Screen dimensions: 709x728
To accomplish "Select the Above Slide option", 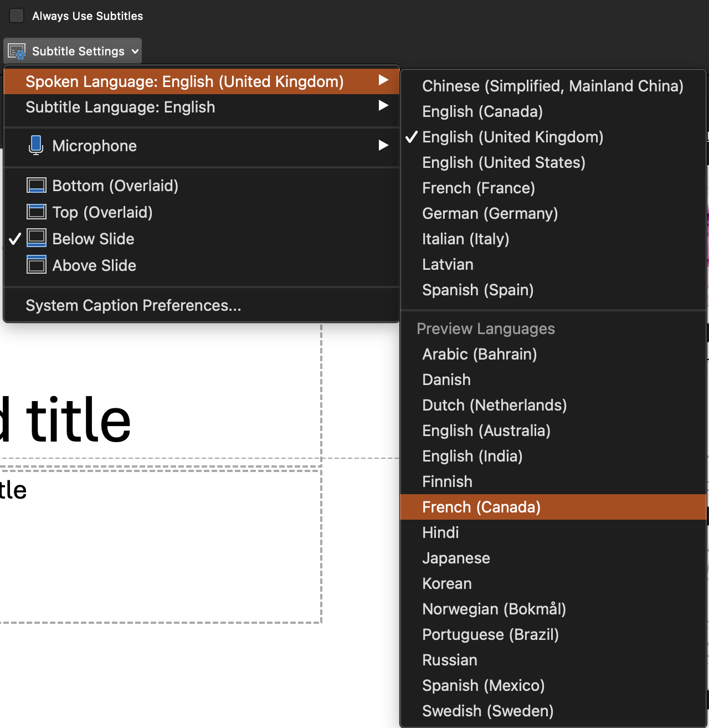I will pos(202,265).
